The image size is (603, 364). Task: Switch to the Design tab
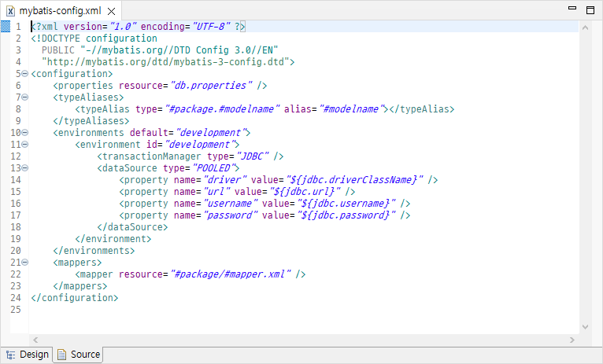point(28,355)
